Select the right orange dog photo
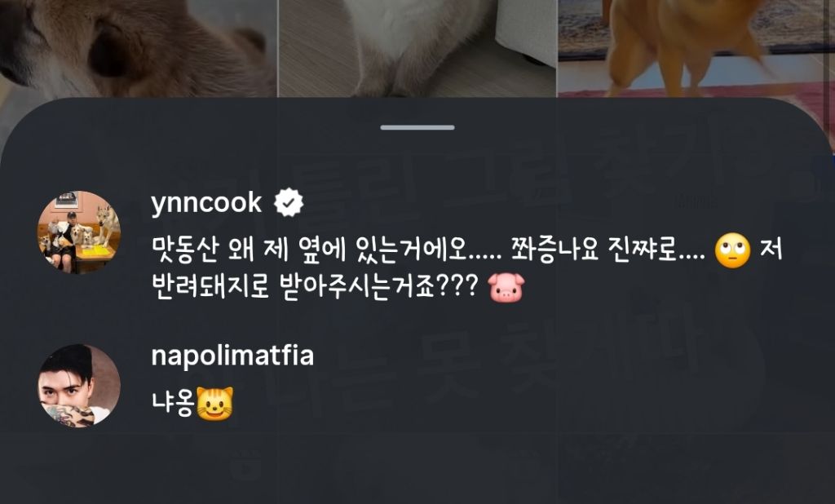 (x=696, y=48)
